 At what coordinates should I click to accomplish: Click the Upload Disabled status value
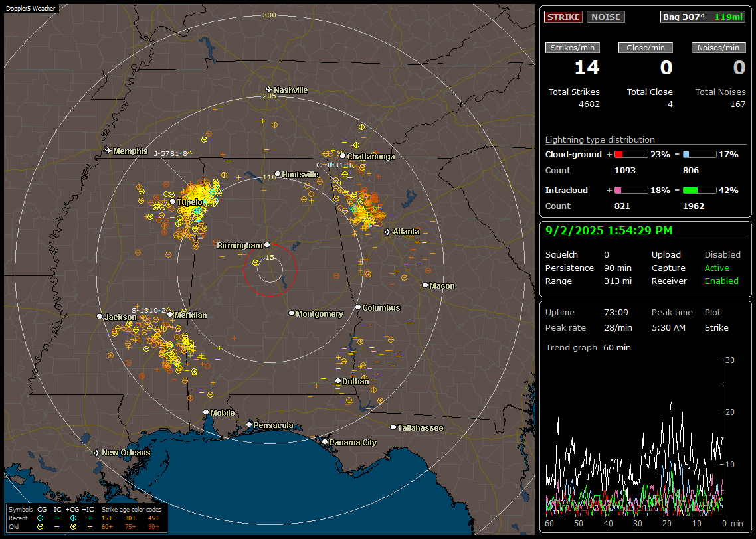tap(722, 254)
